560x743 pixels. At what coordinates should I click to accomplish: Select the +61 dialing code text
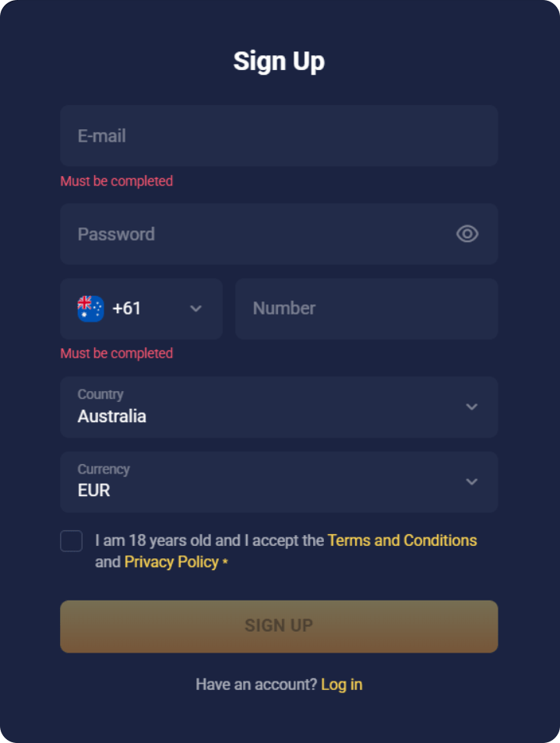127,308
